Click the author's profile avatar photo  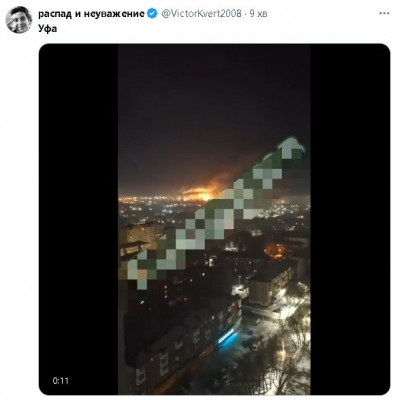pyautogui.click(x=19, y=20)
